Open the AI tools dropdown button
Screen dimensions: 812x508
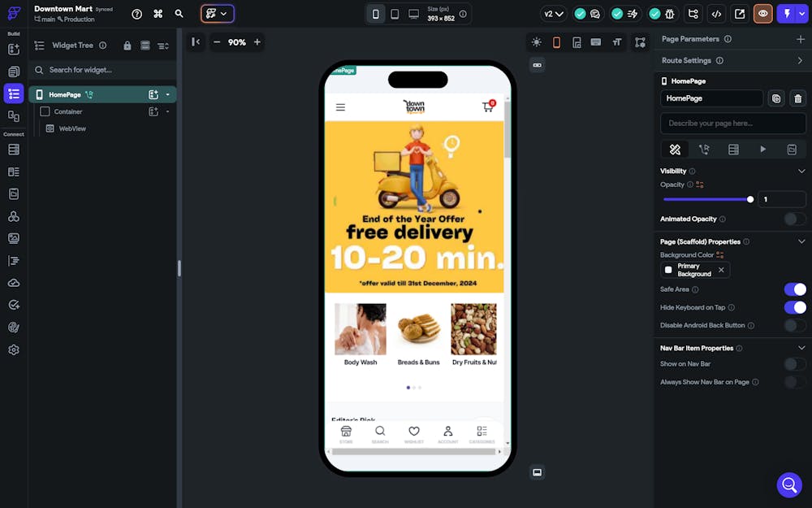218,14
